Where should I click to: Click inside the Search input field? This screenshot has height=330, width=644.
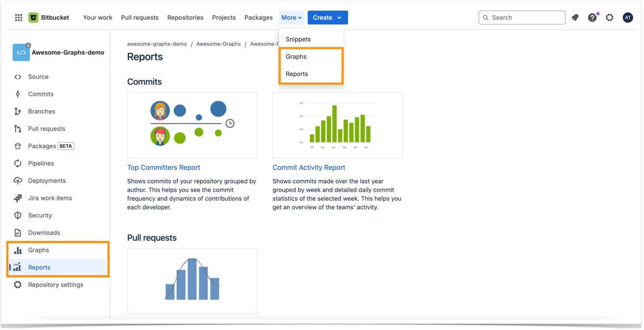point(522,17)
